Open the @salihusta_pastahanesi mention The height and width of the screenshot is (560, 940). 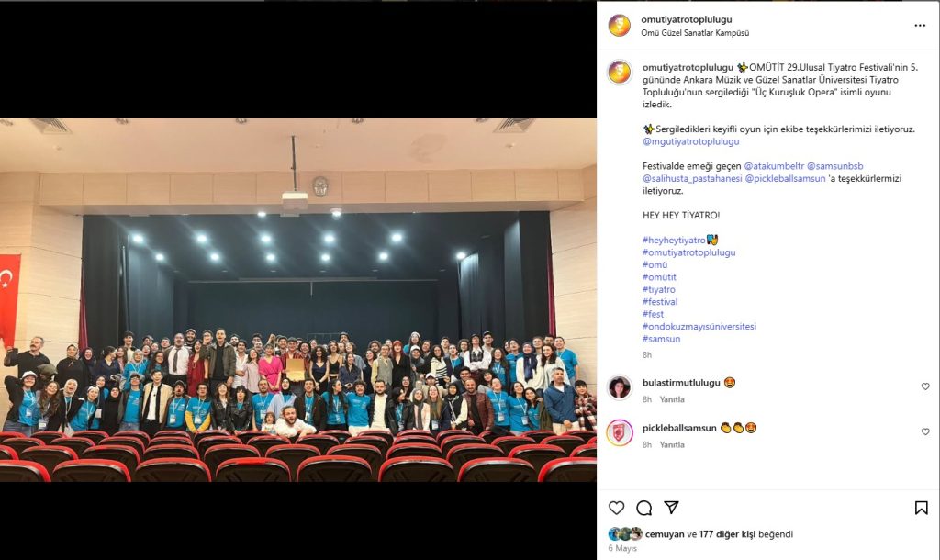click(x=692, y=179)
